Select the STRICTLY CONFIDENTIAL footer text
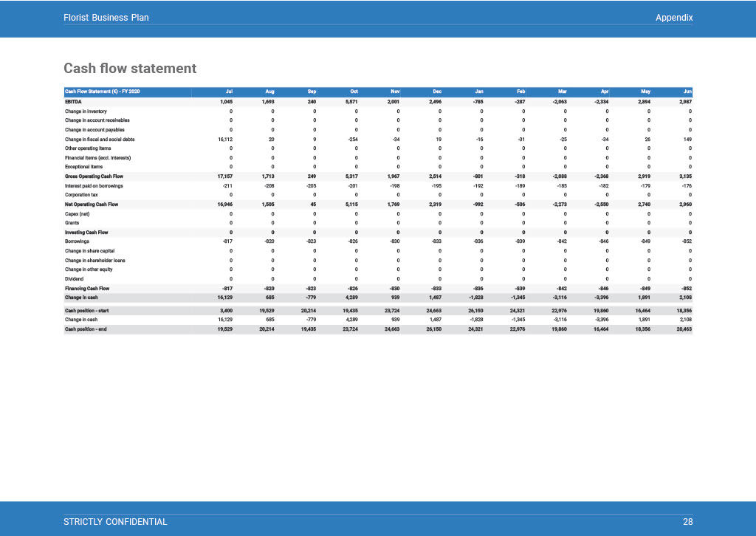This screenshot has width=756, height=536. 116,521
